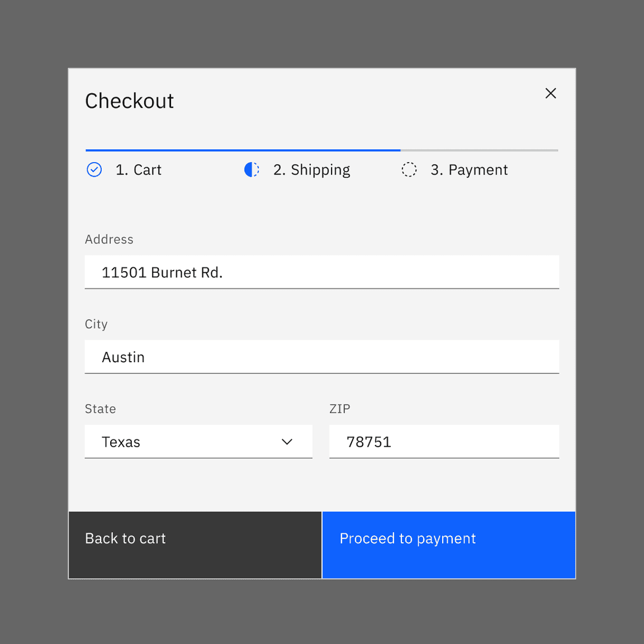Click the X icon to close the Checkout dialog

[551, 93]
